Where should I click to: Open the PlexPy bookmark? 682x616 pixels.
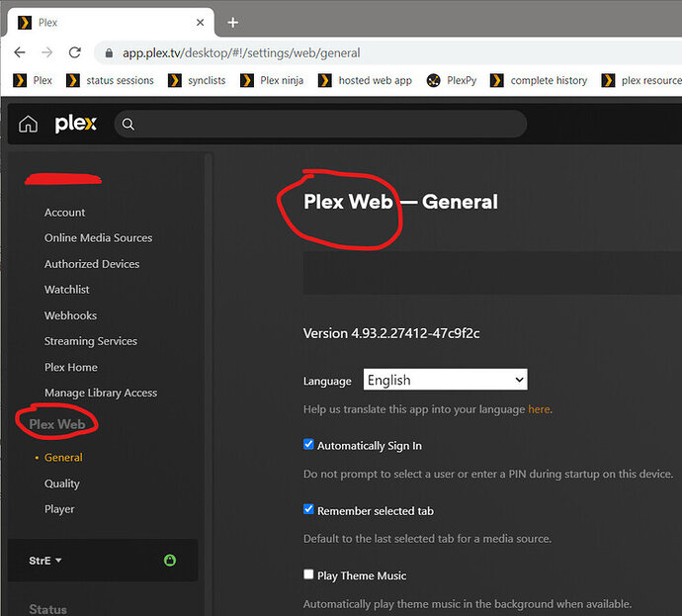(x=452, y=80)
